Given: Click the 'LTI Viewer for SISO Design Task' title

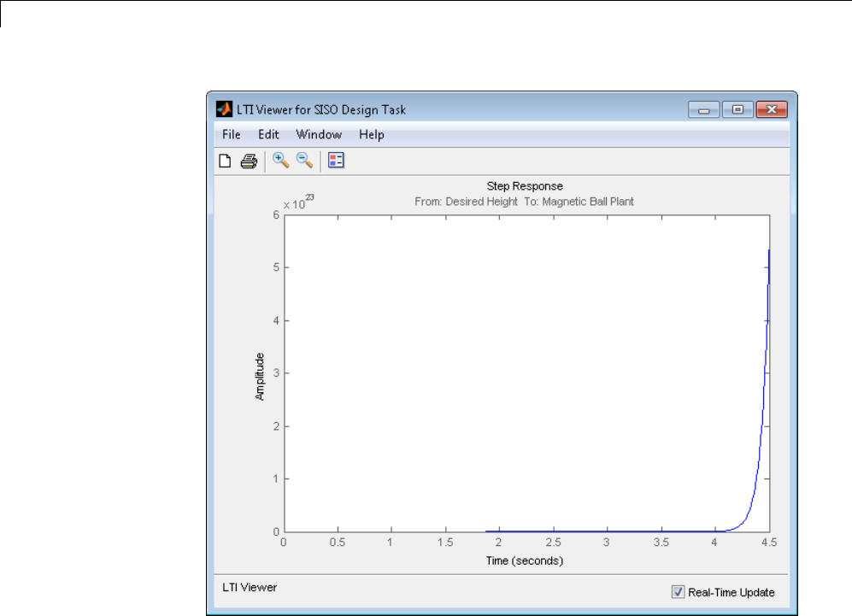Looking at the screenshot, I should (x=321, y=109).
